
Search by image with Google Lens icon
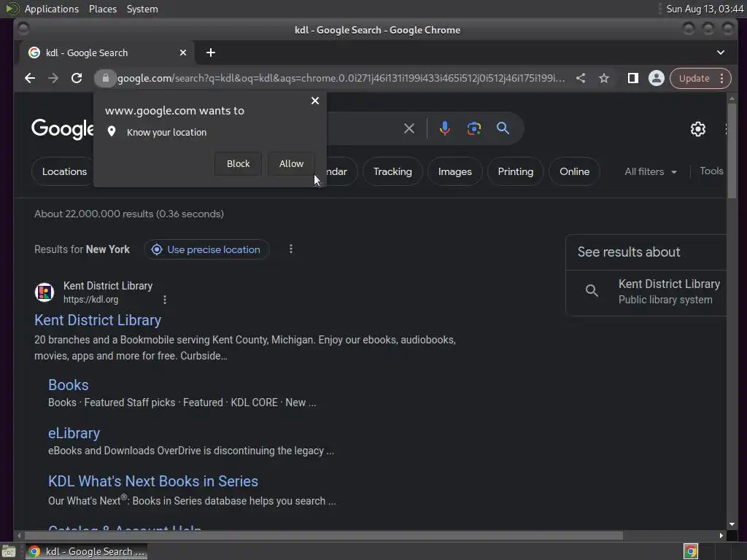tap(473, 128)
